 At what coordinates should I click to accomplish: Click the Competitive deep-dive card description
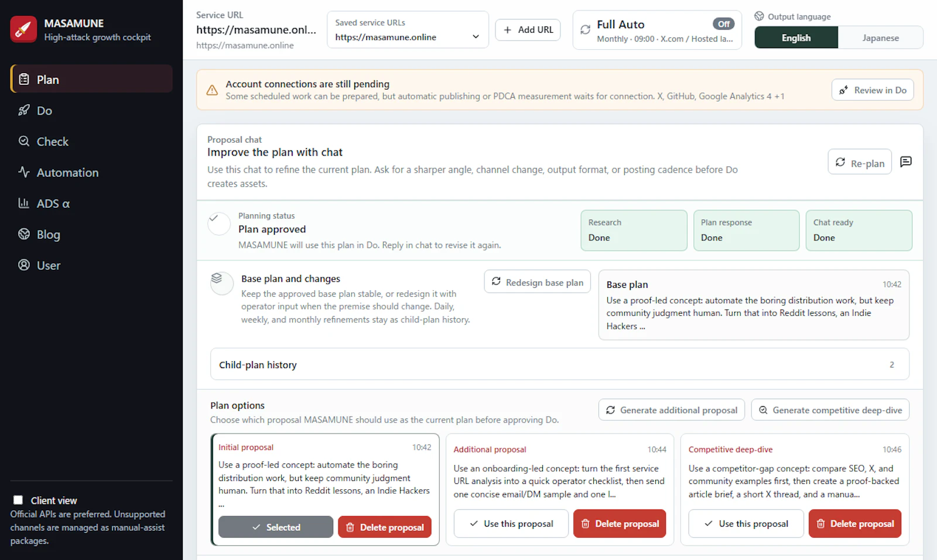pyautogui.click(x=795, y=482)
